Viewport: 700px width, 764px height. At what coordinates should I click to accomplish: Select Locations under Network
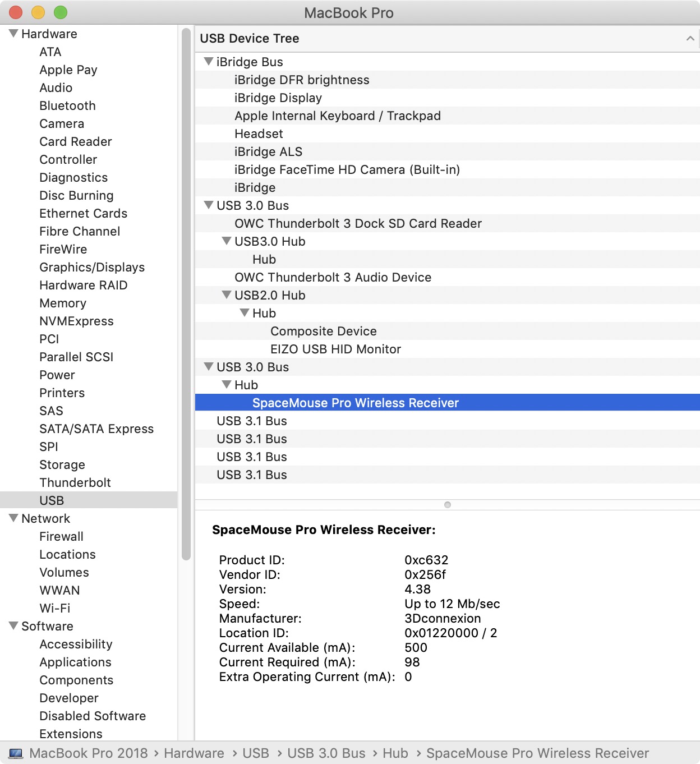(x=67, y=554)
